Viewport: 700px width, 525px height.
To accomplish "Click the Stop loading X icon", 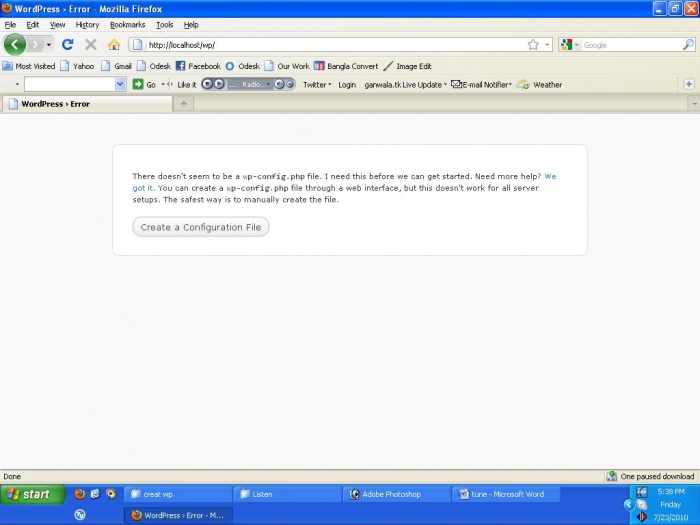I will [x=91, y=44].
